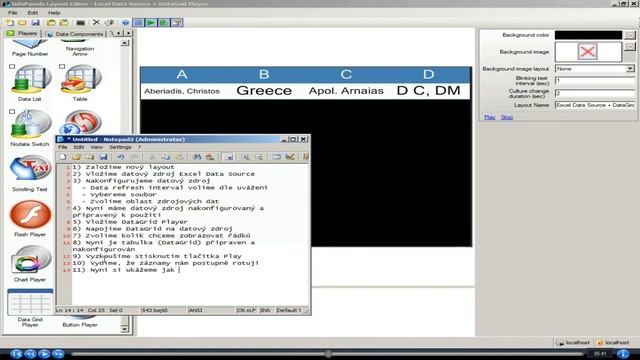This screenshot has width=640, height=360.
Task: Open the Help menu of layout editor
Action: (x=54, y=13)
